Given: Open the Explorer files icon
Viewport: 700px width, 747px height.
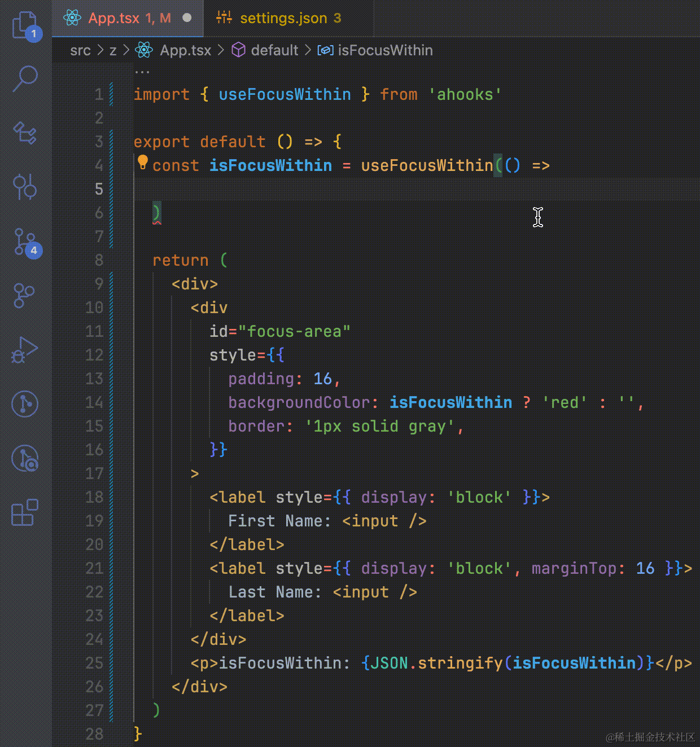Looking at the screenshot, I should tap(25, 25).
